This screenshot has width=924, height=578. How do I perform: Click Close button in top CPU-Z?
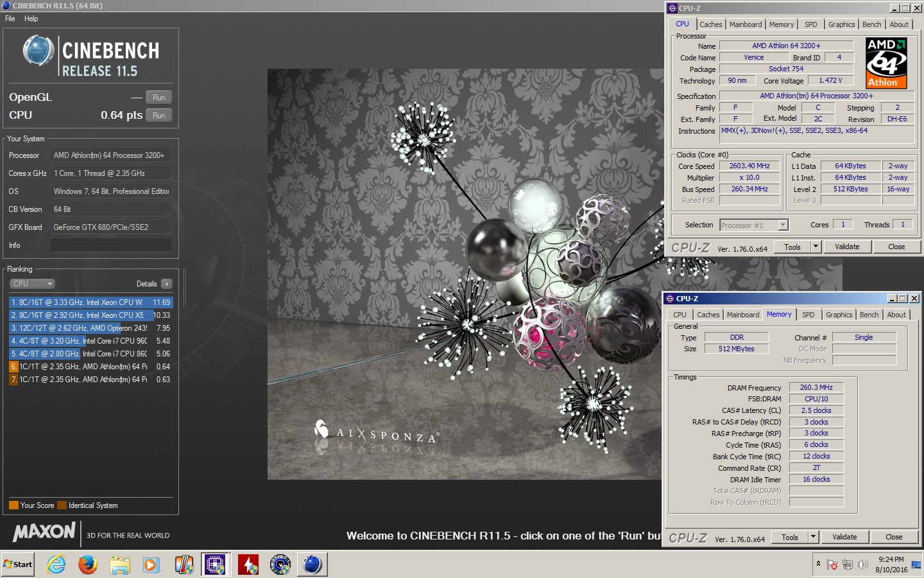[896, 247]
